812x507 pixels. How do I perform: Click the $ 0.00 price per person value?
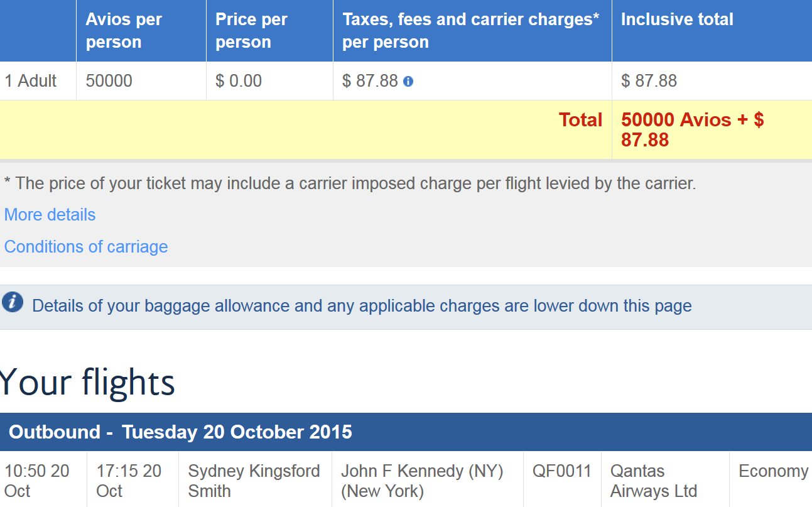239,81
